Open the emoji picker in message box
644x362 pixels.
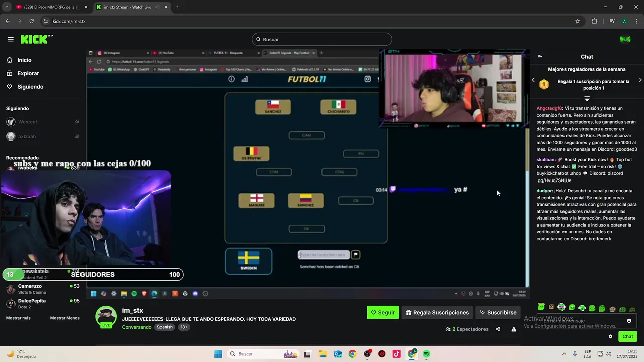click(629, 321)
